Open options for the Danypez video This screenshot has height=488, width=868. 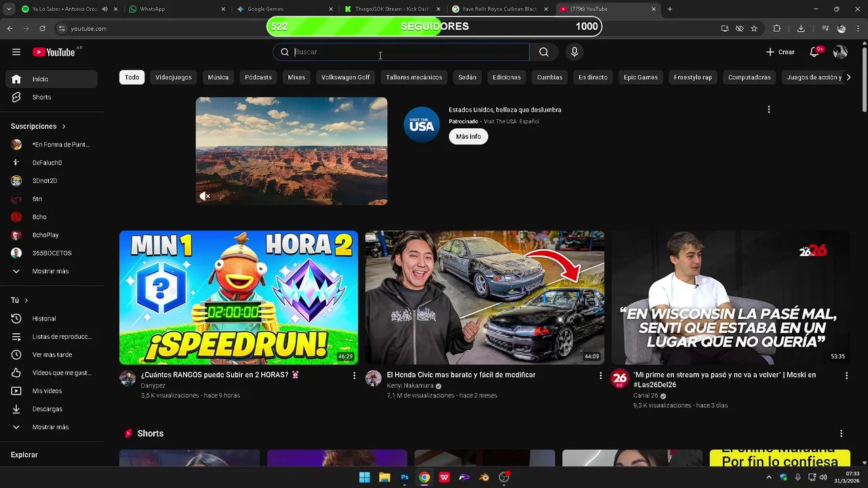coord(354,375)
